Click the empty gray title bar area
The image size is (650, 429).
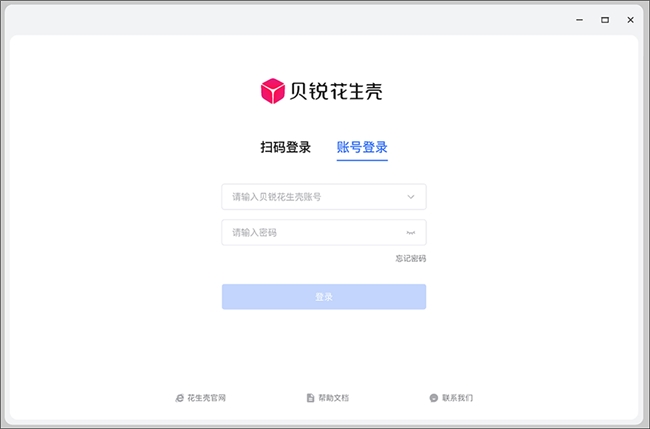click(x=300, y=20)
